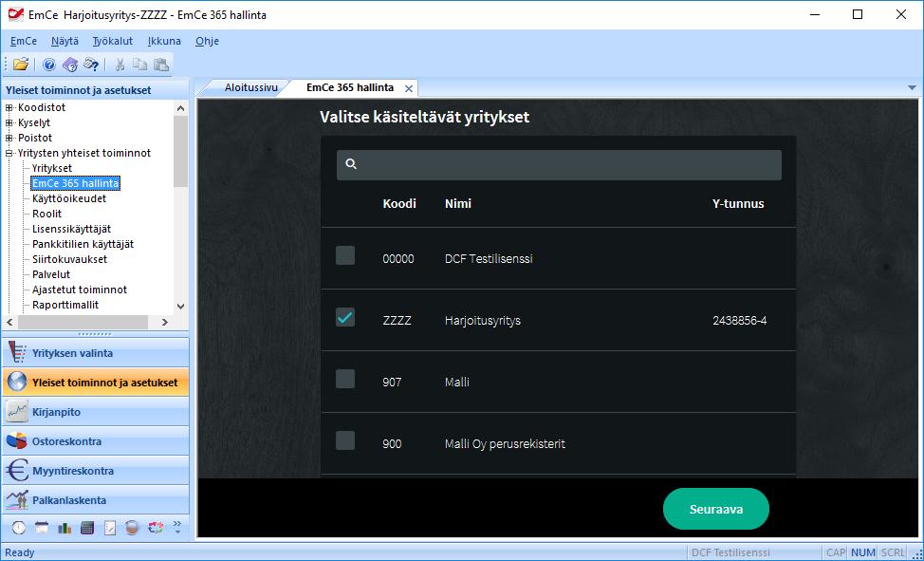The height and width of the screenshot is (561, 924).
Task: Open the Yrityksen valinta section
Action: pyautogui.click(x=96, y=353)
